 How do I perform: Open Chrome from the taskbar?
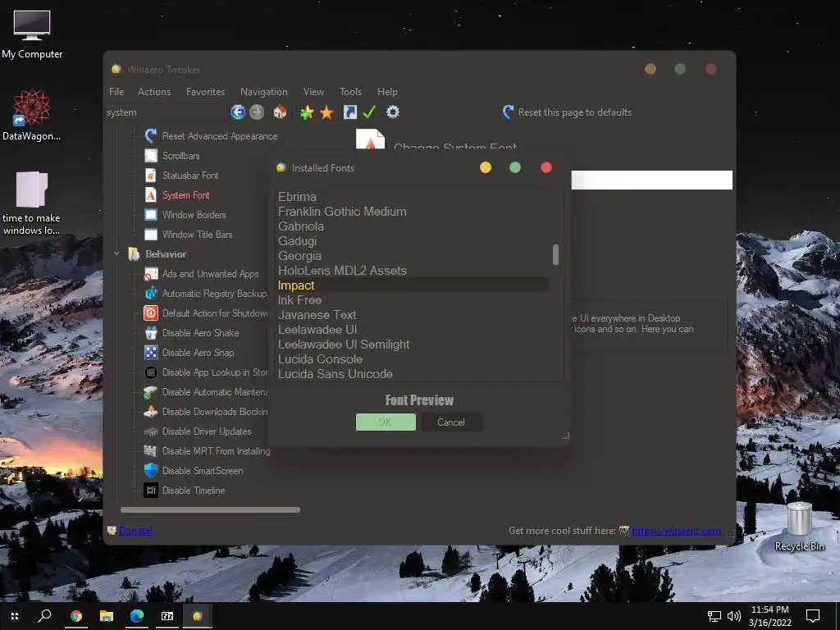click(x=76, y=616)
